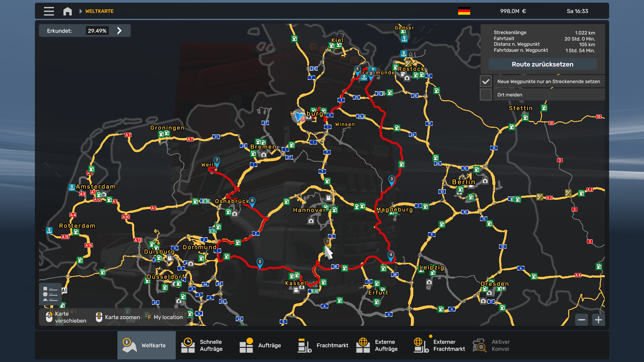Zoom in with the plus button
This screenshot has width=644, height=362.
(598, 320)
